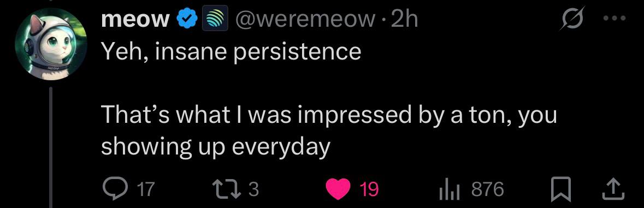This screenshot has height=208, width=644.
Task: Click the repost count 3
Action: click(x=254, y=189)
